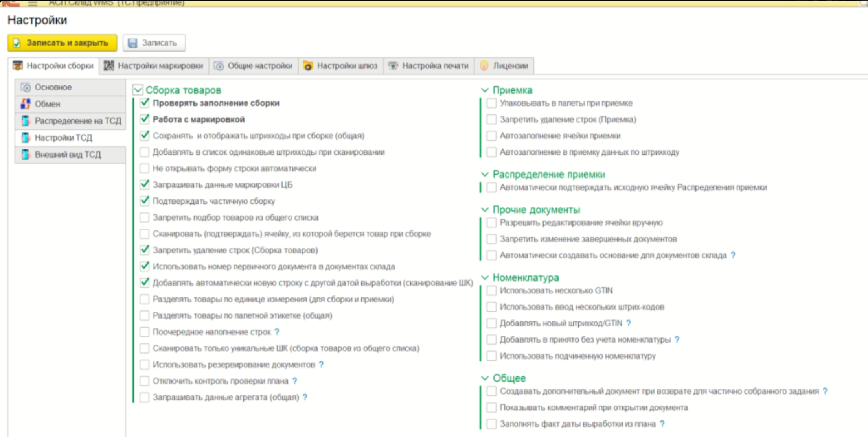This screenshot has height=437, width=868.
Task: Check Использовать несколько GTIN
Action: 491,291
